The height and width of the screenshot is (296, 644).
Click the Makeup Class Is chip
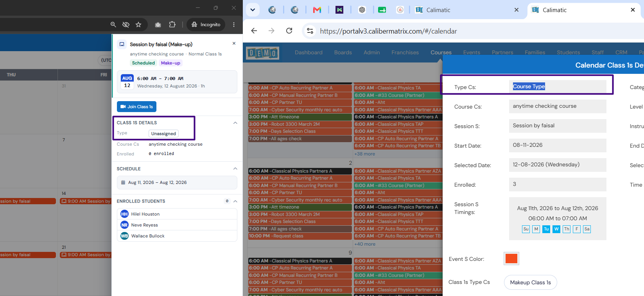coord(530,282)
